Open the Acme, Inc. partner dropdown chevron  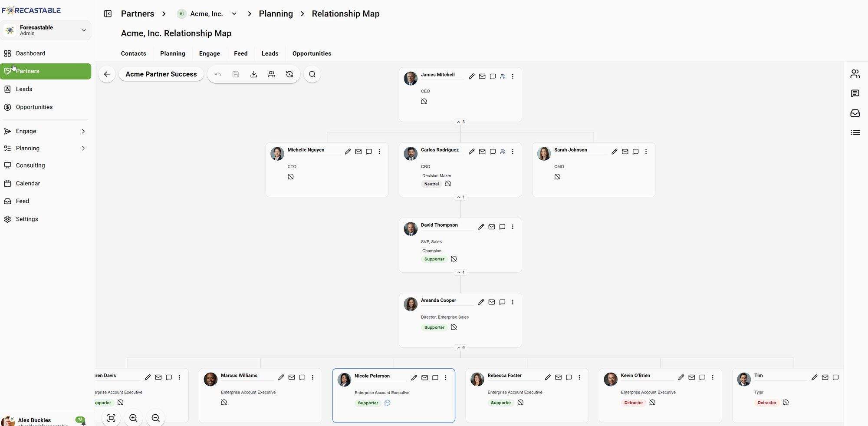(x=234, y=14)
